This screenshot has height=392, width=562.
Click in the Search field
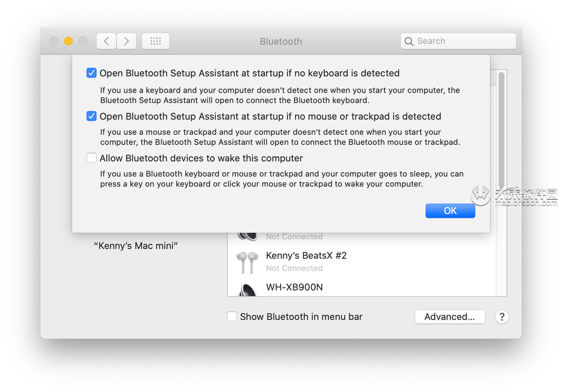458,41
